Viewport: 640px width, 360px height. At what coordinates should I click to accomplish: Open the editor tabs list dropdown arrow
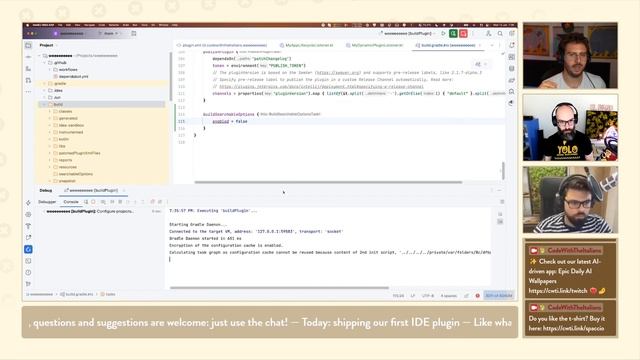[491, 45]
